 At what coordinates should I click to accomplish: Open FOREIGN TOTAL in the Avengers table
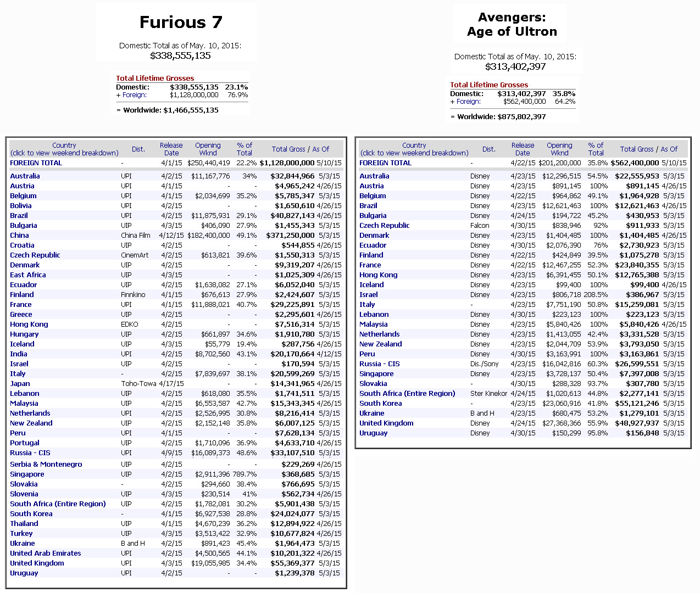[386, 163]
